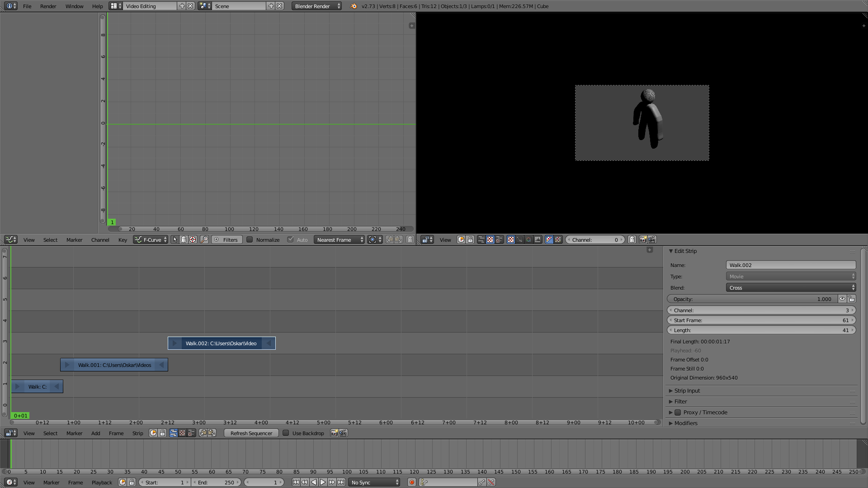Click the lock icon in the timeline header

pos(132,482)
